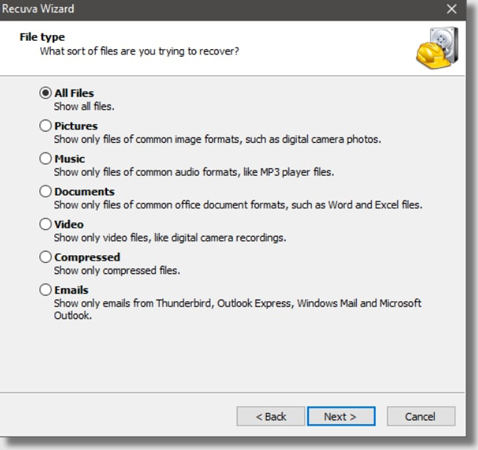
Task: Go to previous step with < Back
Action: point(271,416)
